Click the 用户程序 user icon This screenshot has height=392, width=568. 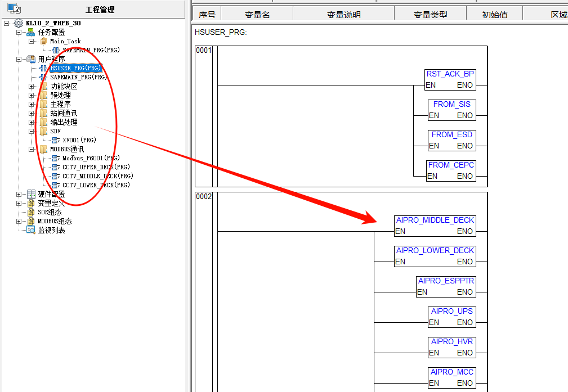coord(31,59)
